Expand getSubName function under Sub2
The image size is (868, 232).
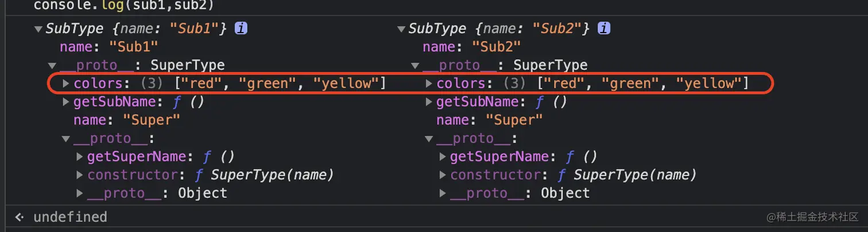429,102
